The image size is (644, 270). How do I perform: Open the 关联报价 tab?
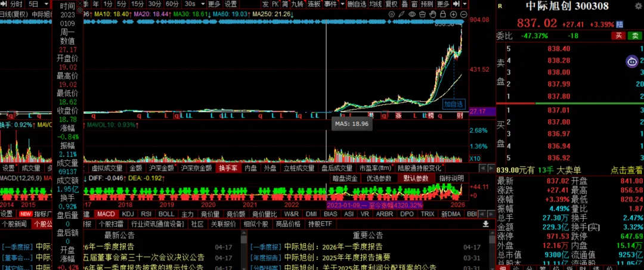coord(224,224)
